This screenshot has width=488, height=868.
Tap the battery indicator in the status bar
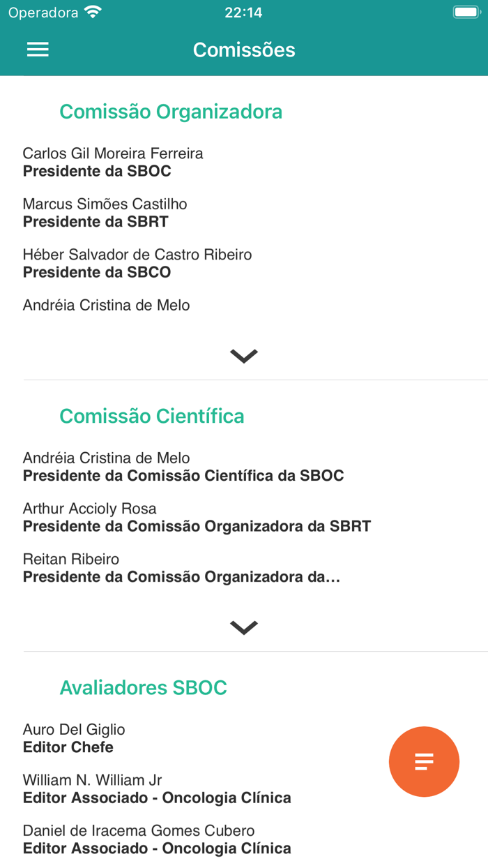point(466,11)
